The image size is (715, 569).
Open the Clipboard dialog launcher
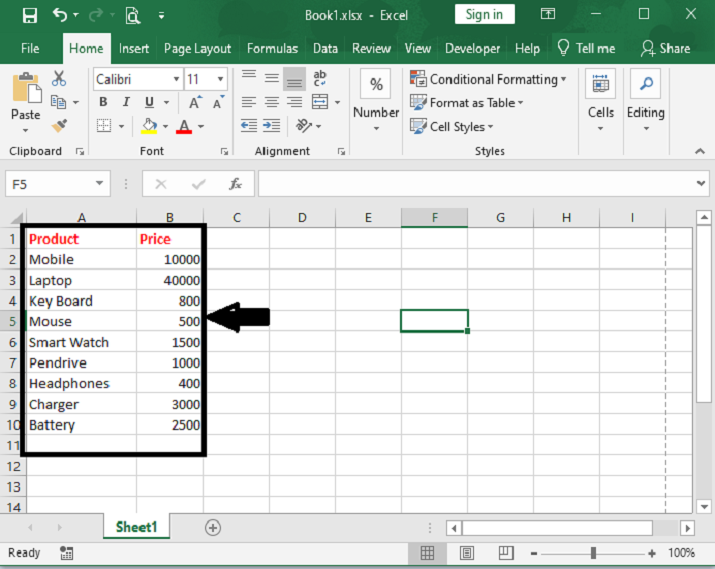point(80,152)
